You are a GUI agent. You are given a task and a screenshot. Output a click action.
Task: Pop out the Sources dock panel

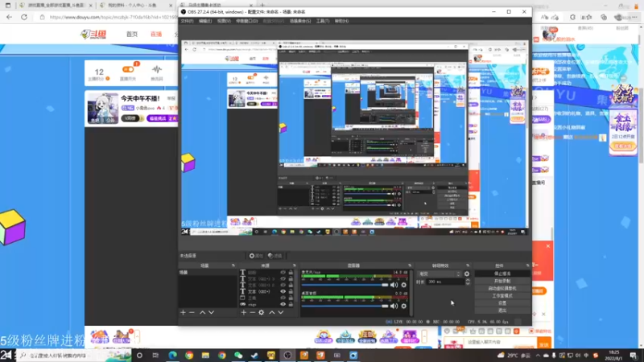point(294,265)
